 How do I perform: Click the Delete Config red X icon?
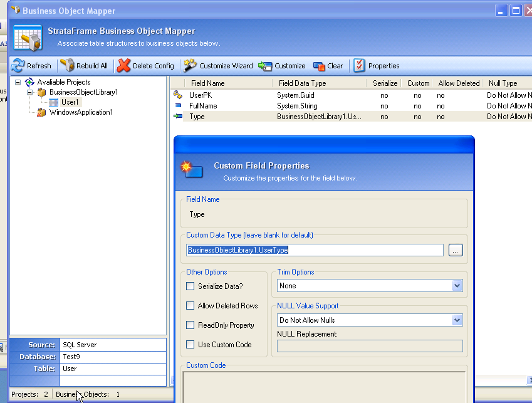pos(124,65)
